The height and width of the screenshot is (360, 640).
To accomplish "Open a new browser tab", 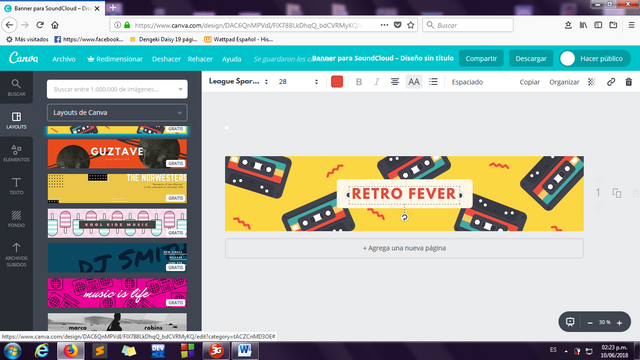I will click(113, 8).
